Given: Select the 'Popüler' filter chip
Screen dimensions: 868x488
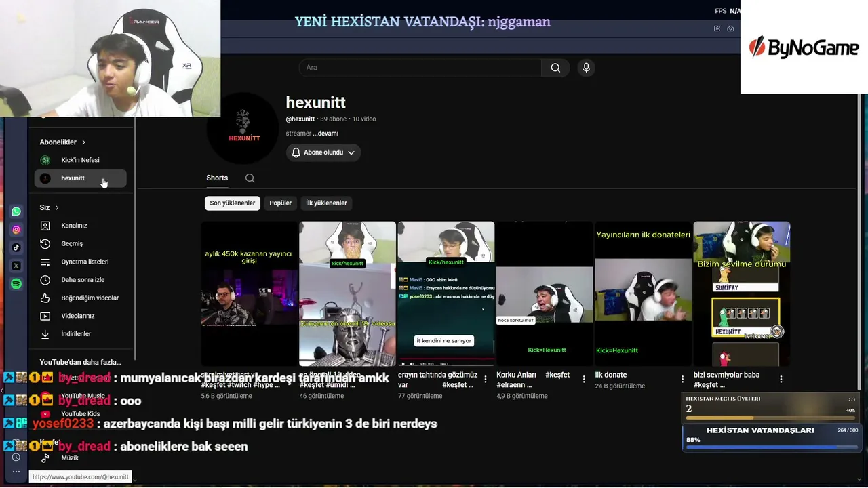Looking at the screenshot, I should coord(281,203).
